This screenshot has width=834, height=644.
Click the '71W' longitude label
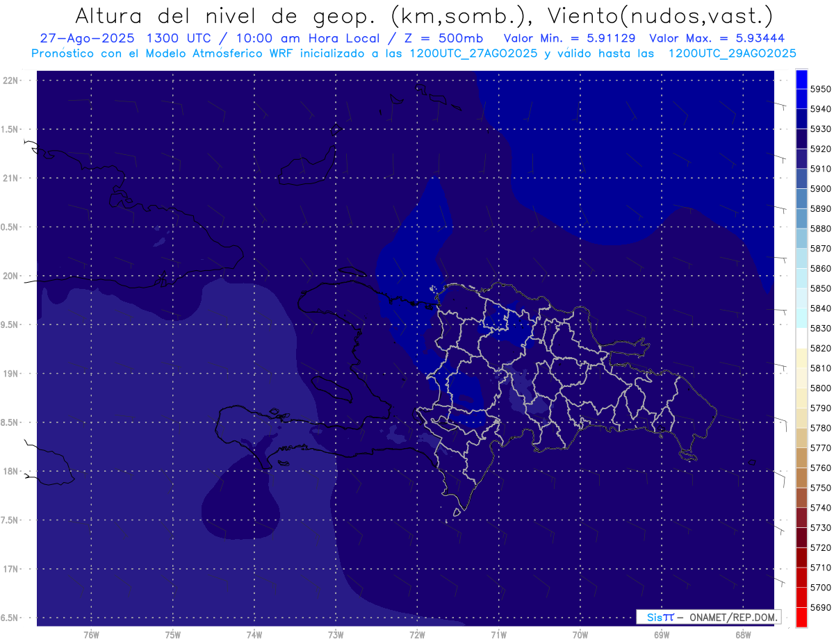[498, 635]
